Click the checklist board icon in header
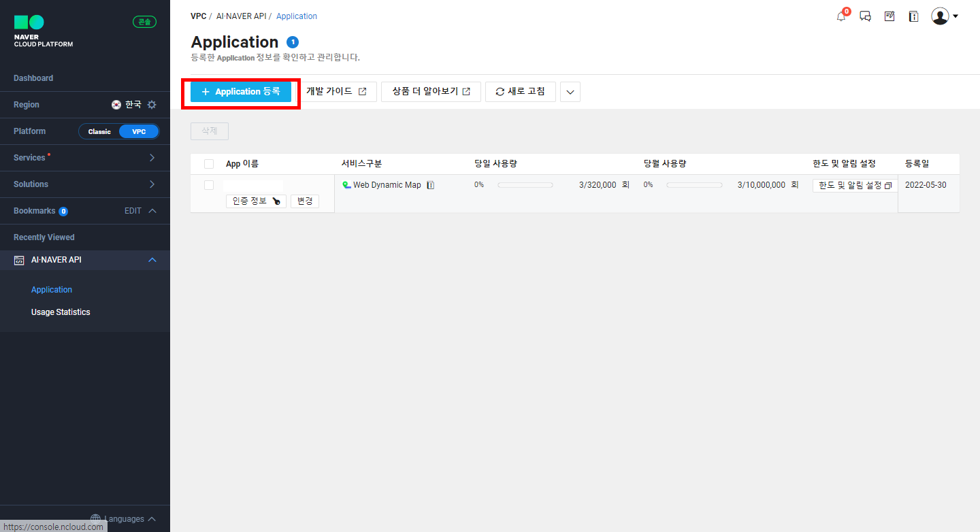The height and width of the screenshot is (532, 980). (x=889, y=16)
